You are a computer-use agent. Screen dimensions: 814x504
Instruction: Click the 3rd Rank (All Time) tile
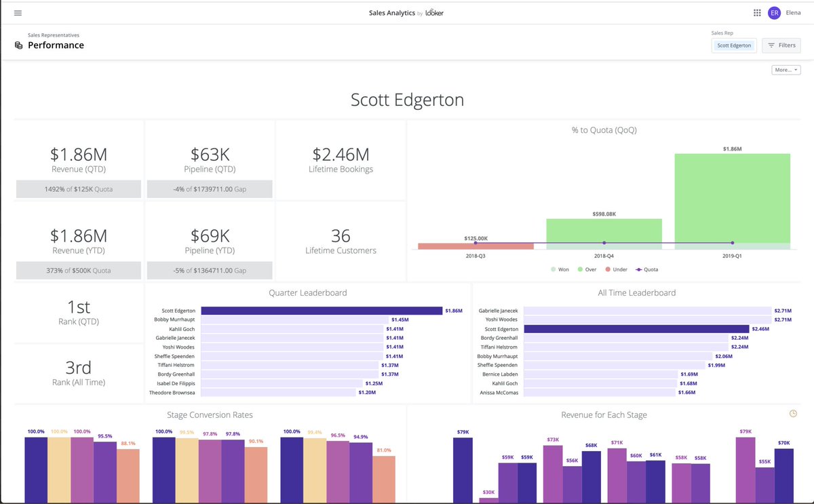78,373
